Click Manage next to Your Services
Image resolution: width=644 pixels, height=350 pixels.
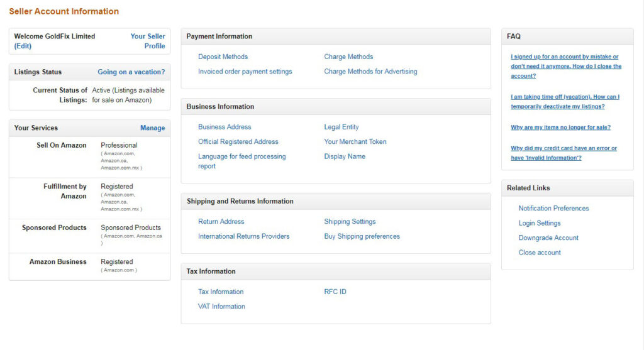click(x=152, y=128)
